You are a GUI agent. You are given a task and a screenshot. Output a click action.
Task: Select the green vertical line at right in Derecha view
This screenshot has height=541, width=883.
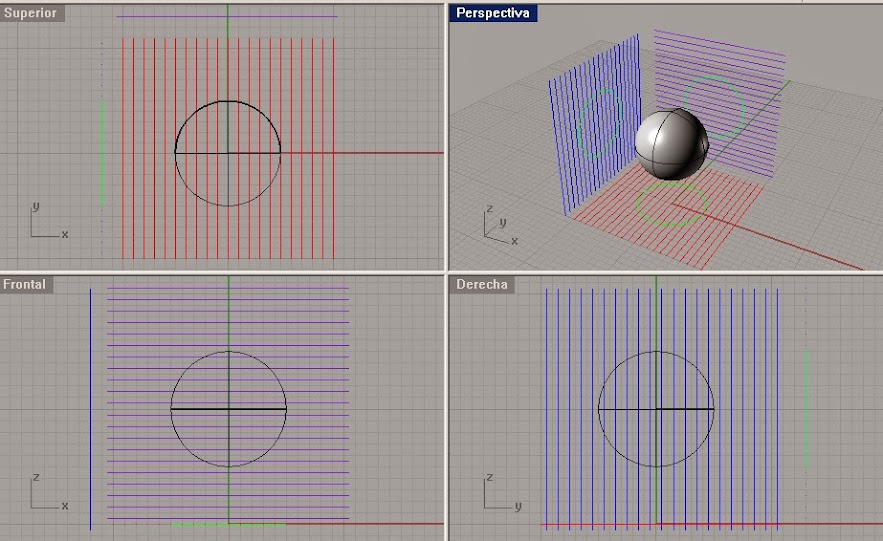(x=806, y=409)
